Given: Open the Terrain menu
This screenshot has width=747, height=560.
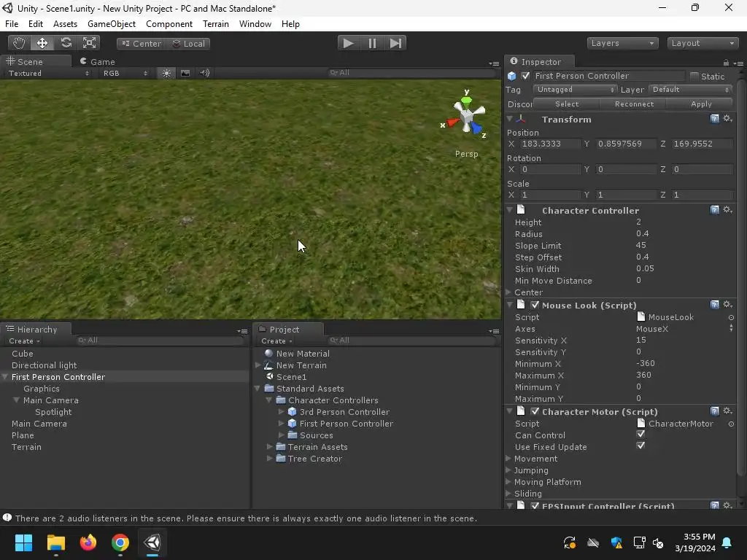Looking at the screenshot, I should [x=216, y=24].
